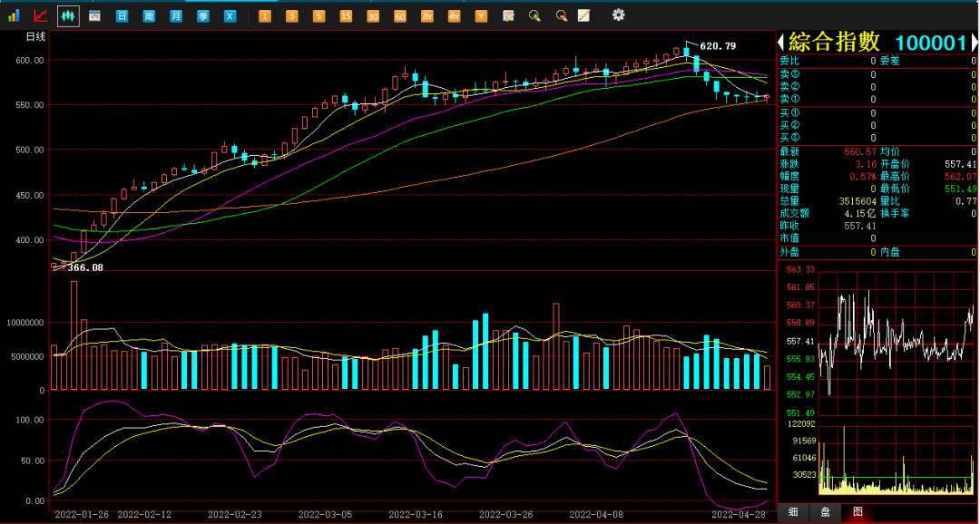Click the date label 2022-02-23
Viewport: 980px width, 524px height.
click(x=234, y=515)
